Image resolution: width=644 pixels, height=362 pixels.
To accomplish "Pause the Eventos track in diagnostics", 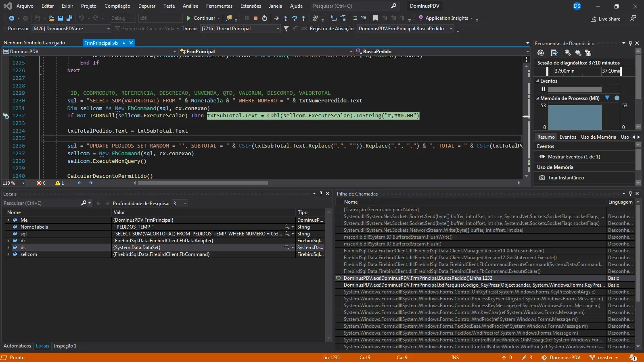I will tap(543, 89).
